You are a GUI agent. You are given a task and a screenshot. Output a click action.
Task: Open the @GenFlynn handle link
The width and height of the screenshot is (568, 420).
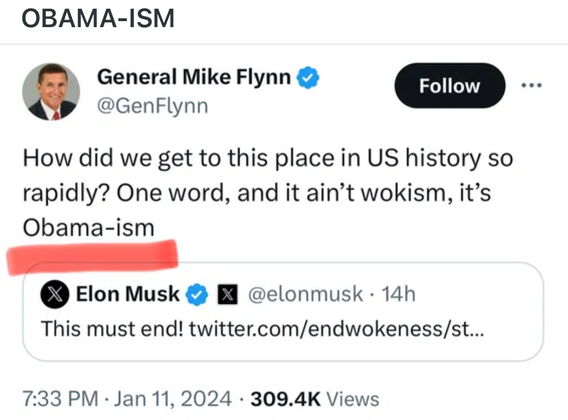point(153,106)
